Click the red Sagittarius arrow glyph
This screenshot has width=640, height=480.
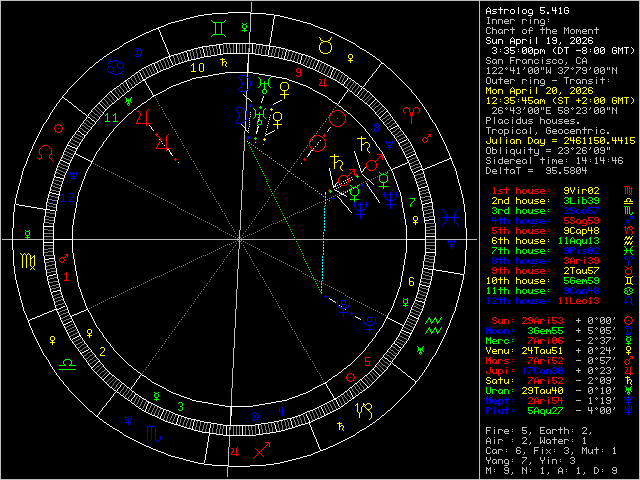click(x=262, y=452)
